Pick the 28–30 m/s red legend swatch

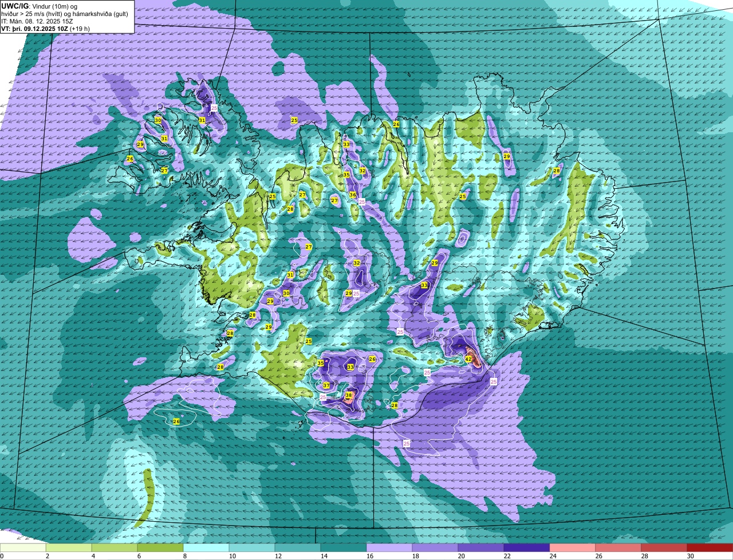tap(664, 548)
